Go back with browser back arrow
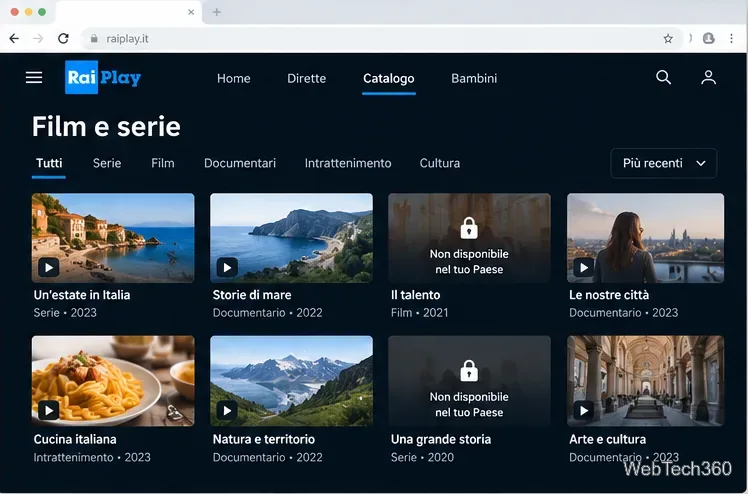The height and width of the screenshot is (494, 748). 14,39
